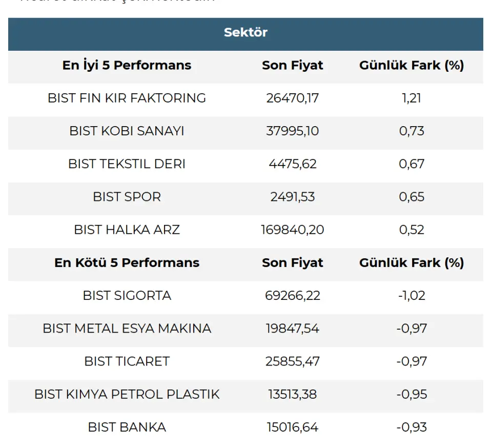Click the 1,21 daily change value
The width and height of the screenshot is (492, 448).
coord(412,98)
